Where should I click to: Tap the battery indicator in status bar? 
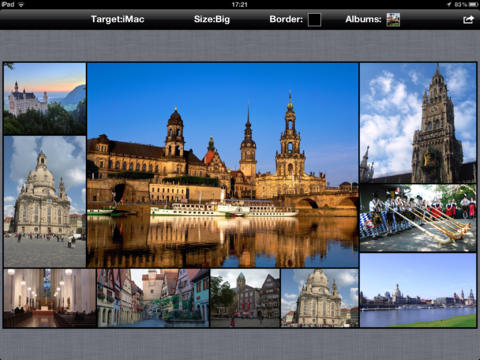pos(474,4)
